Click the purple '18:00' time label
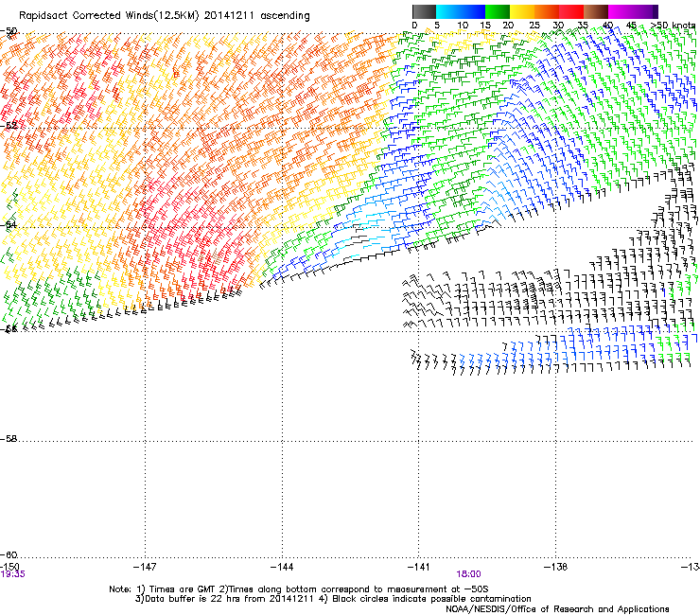Screen dimensions: 700x615 tap(468, 574)
